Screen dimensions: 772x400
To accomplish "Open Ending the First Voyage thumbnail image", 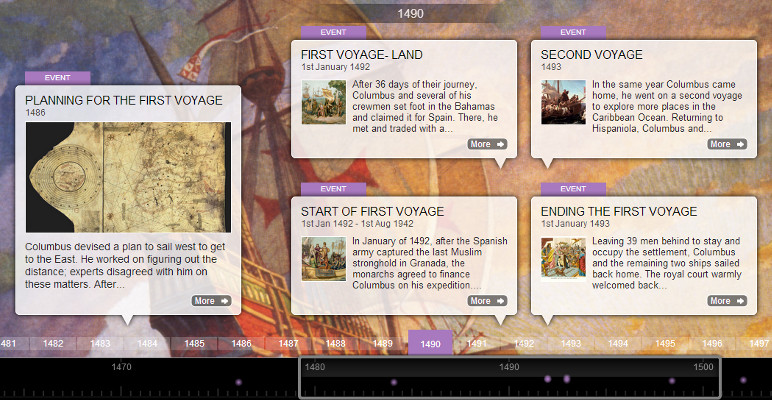I will (x=563, y=259).
